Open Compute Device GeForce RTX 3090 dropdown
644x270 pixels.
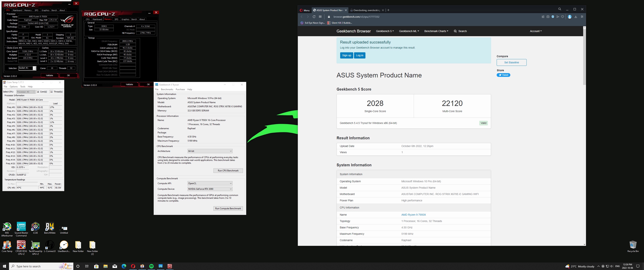(x=210, y=189)
